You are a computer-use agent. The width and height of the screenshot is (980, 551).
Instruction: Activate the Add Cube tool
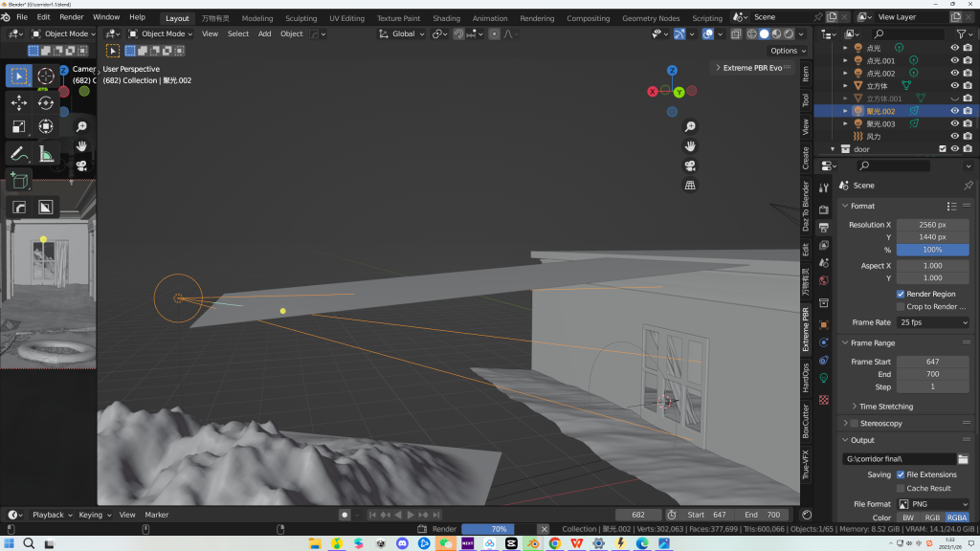coord(19,181)
